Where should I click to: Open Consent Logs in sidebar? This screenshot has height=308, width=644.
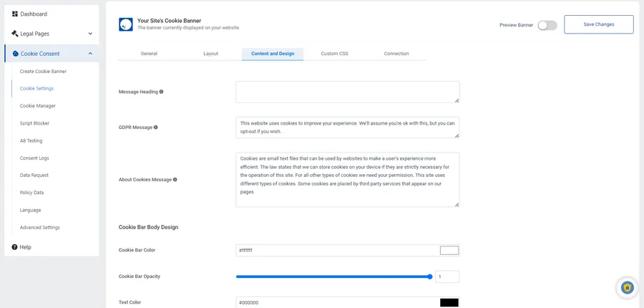point(34,158)
